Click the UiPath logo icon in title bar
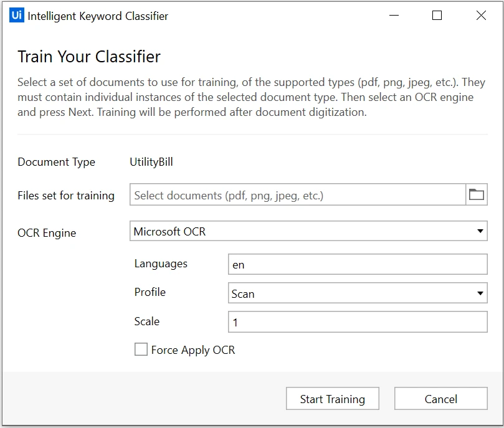Viewport: 504px width, 428px height. [16, 15]
